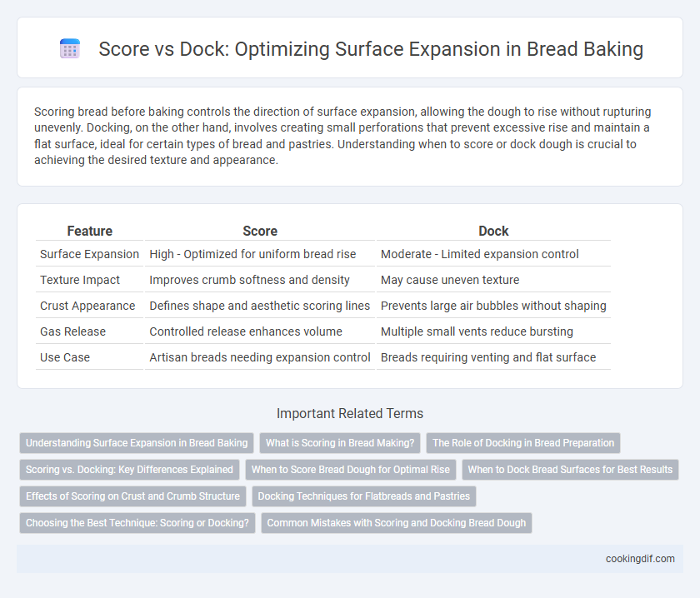Choose the Best Technique: Scoring or Docking? tag
This screenshot has height=598, width=700.
tap(137, 523)
